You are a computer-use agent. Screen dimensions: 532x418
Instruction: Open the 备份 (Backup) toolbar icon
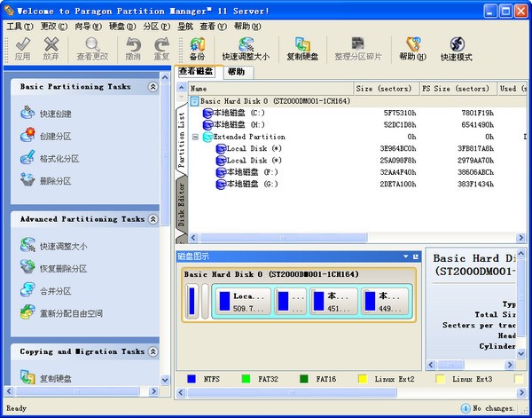(198, 44)
